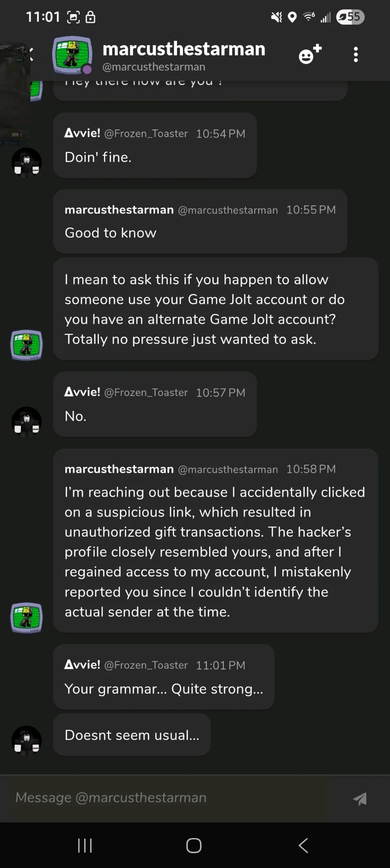Open the three-dot more options menu
Image resolution: width=390 pixels, height=868 pixels.
click(x=356, y=55)
